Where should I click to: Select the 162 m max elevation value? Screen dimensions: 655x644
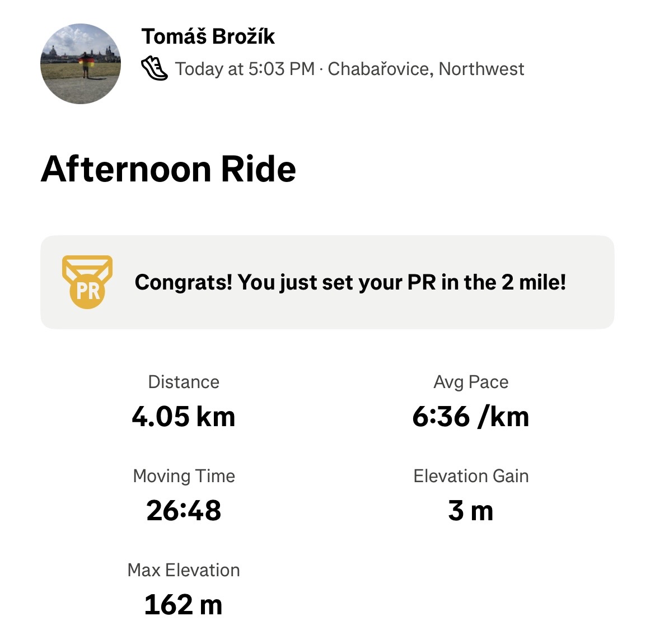(184, 605)
